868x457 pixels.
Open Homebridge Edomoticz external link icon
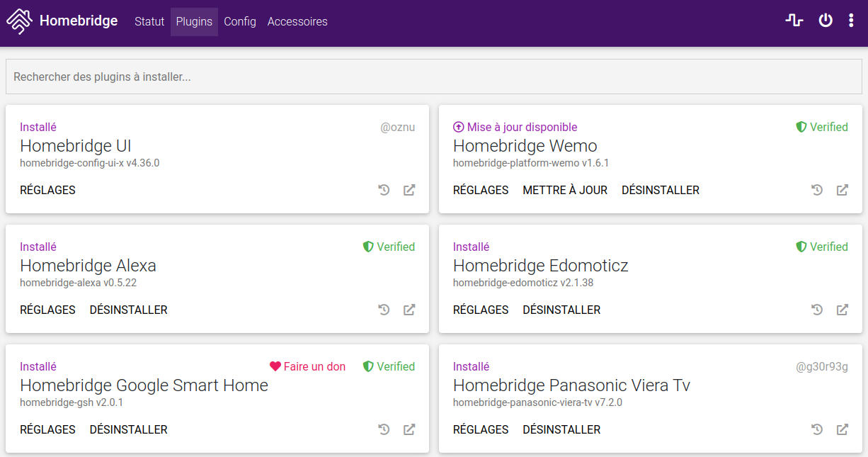click(x=843, y=310)
